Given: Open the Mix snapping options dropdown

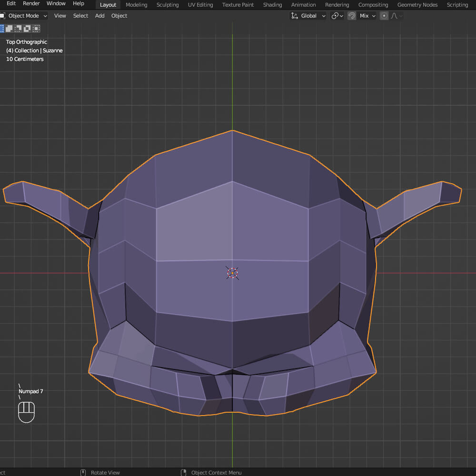Looking at the screenshot, I should point(367,16).
